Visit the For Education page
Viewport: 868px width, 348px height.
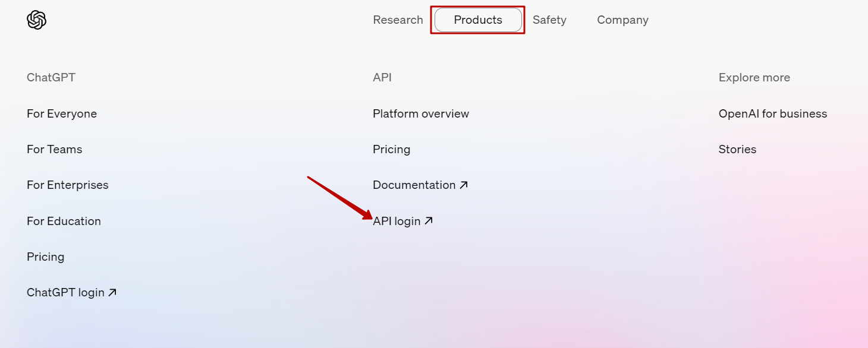coord(64,221)
